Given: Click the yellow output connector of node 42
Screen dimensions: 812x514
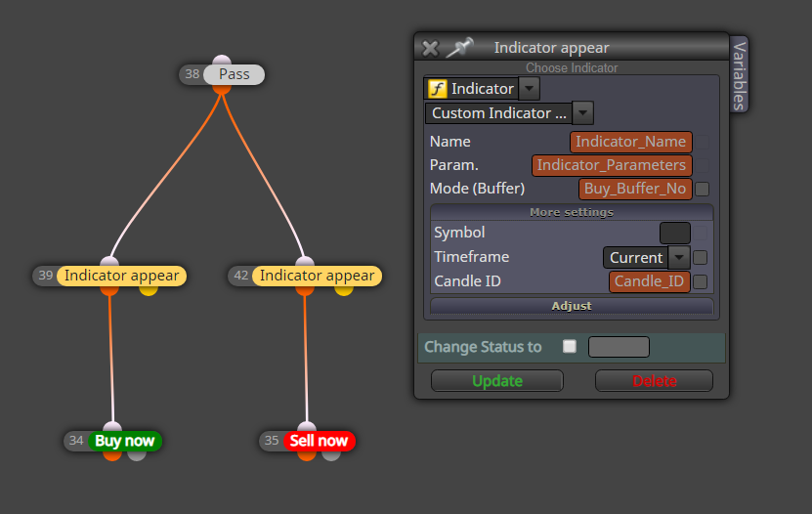Looking at the screenshot, I should 344,291.
